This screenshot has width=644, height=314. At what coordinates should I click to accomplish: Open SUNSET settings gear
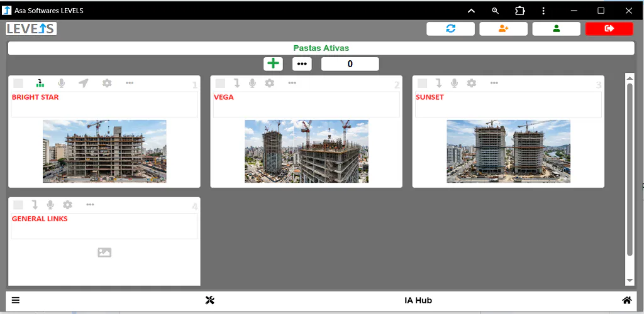click(472, 84)
